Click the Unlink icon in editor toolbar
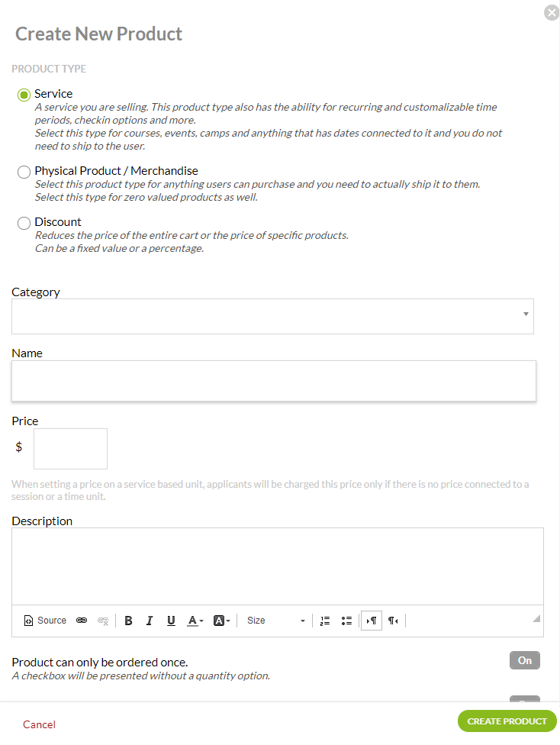Image resolution: width=560 pixels, height=745 pixels. pyautogui.click(x=103, y=621)
